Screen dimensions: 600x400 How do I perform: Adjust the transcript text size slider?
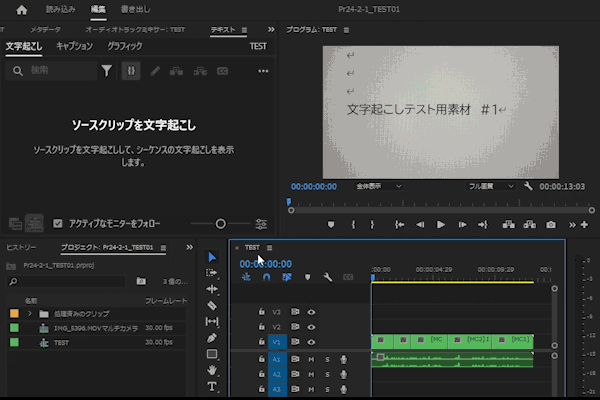(220, 224)
